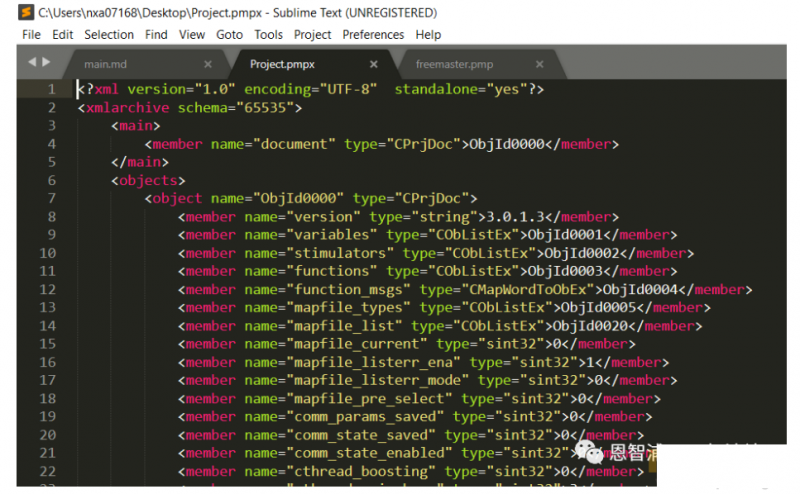Close the main.md tab

(208, 64)
